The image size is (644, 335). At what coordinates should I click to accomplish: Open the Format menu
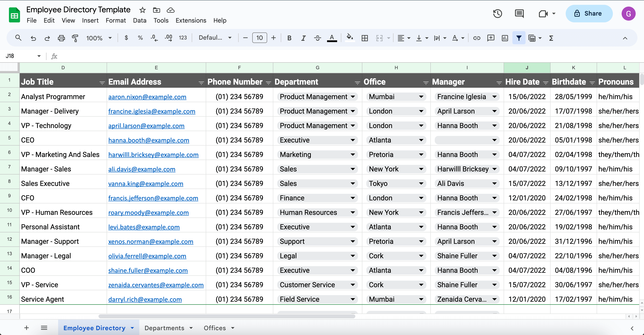(115, 20)
